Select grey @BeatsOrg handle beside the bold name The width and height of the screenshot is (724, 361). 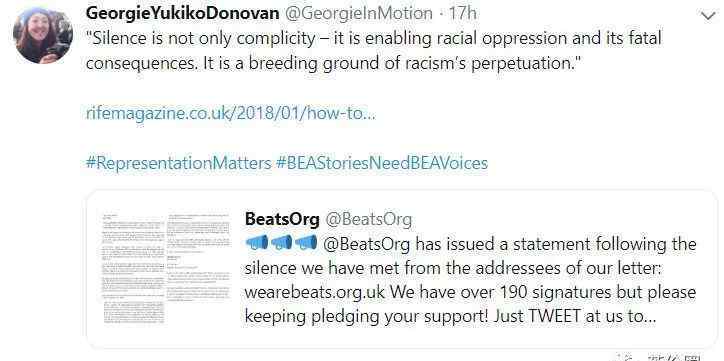[x=368, y=219]
